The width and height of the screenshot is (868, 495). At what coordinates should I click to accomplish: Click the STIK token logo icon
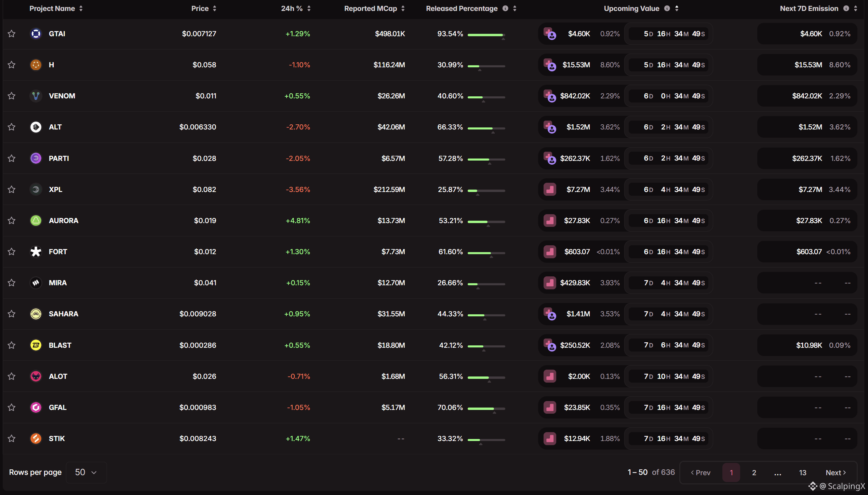point(36,438)
